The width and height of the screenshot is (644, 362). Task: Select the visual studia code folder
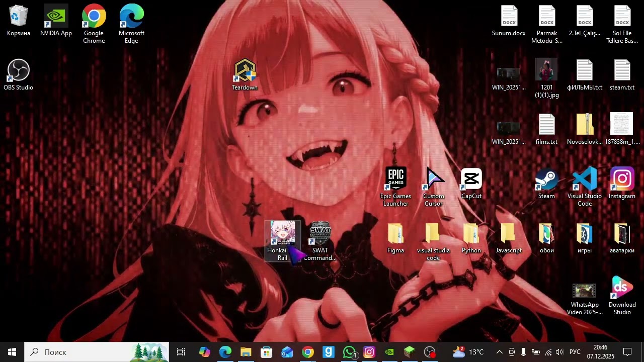click(434, 241)
